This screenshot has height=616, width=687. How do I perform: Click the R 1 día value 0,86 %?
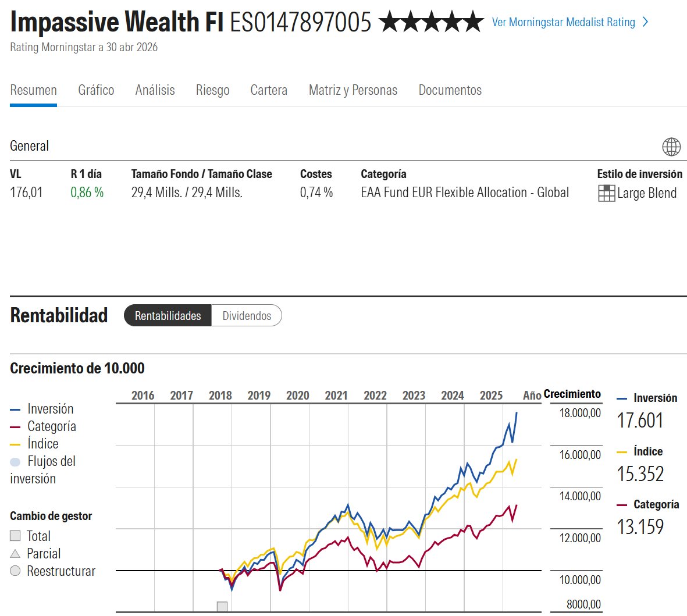coord(87,193)
